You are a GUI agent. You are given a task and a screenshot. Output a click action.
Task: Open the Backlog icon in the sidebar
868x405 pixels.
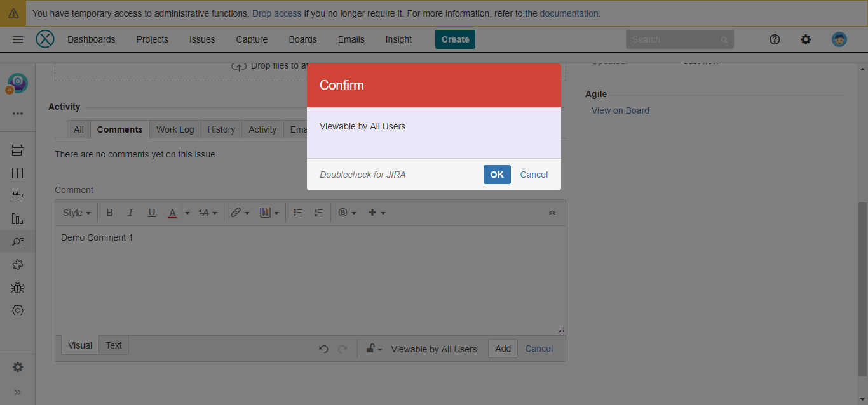click(18, 150)
